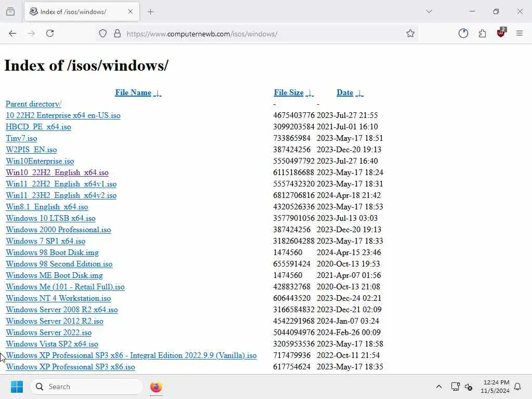The width and height of the screenshot is (532, 399).
Task: Click file size value 4675403776
Action: coord(294,115)
